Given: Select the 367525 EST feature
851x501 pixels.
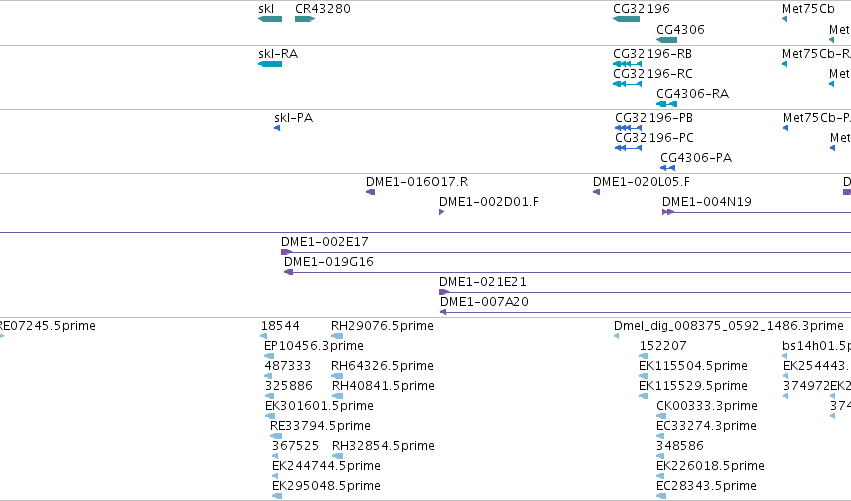Looking at the screenshot, I should [275, 457].
